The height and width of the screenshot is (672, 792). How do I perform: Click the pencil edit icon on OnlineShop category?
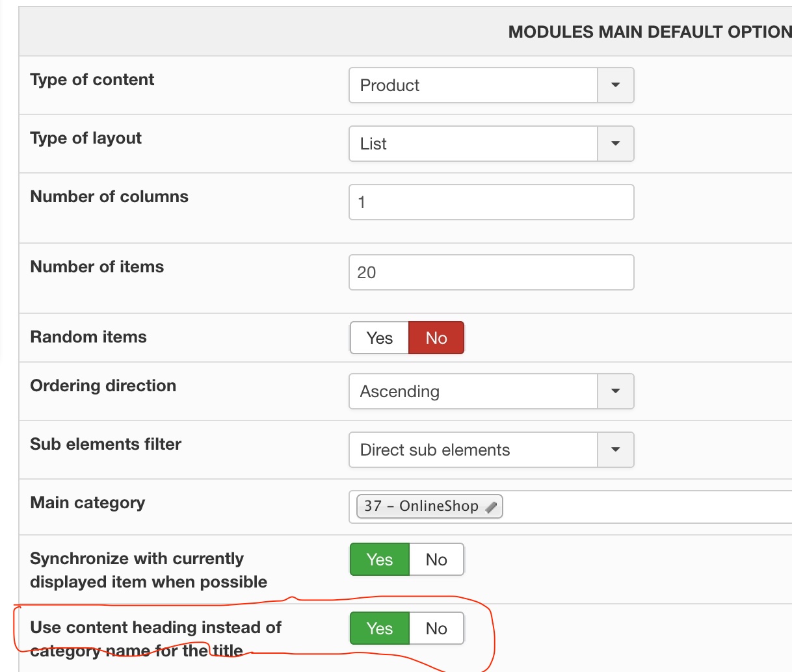pyautogui.click(x=492, y=507)
